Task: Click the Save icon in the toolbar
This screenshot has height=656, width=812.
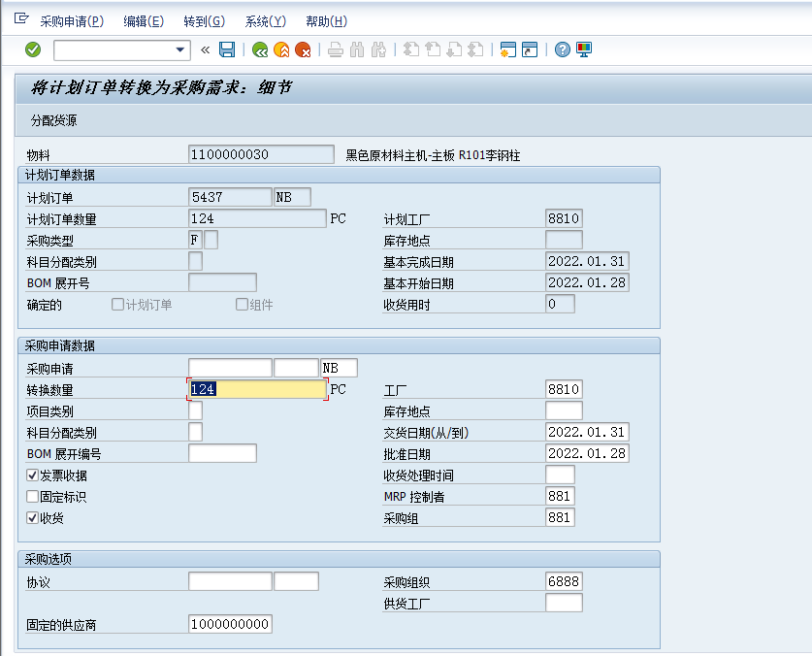Action: pos(226,49)
